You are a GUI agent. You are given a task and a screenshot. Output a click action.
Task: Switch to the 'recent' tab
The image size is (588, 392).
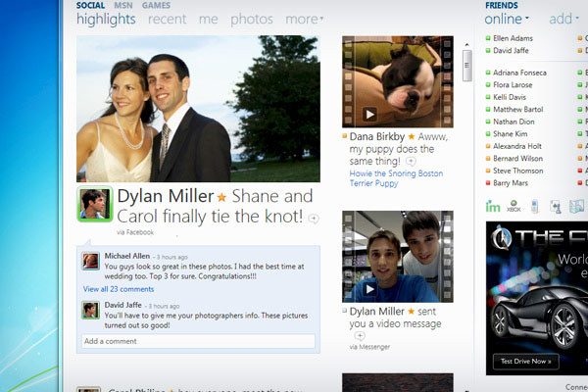click(167, 19)
